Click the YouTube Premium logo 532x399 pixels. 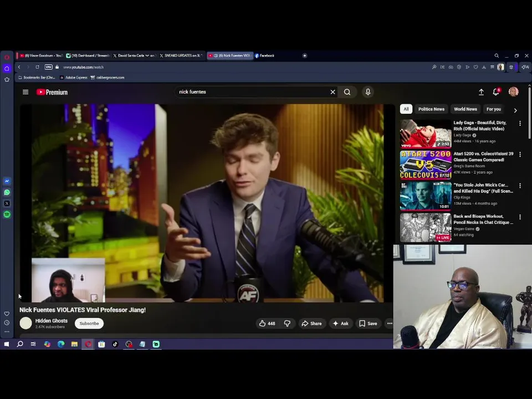pos(52,93)
